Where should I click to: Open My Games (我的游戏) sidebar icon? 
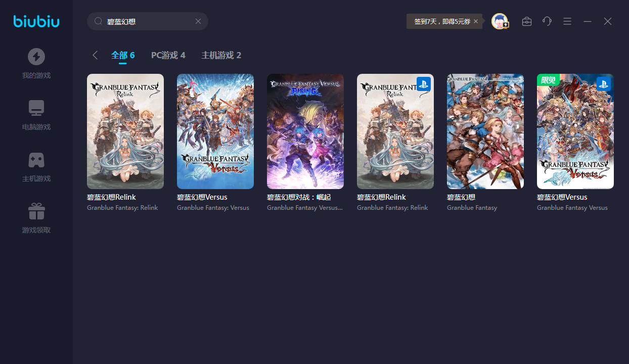pos(36,57)
